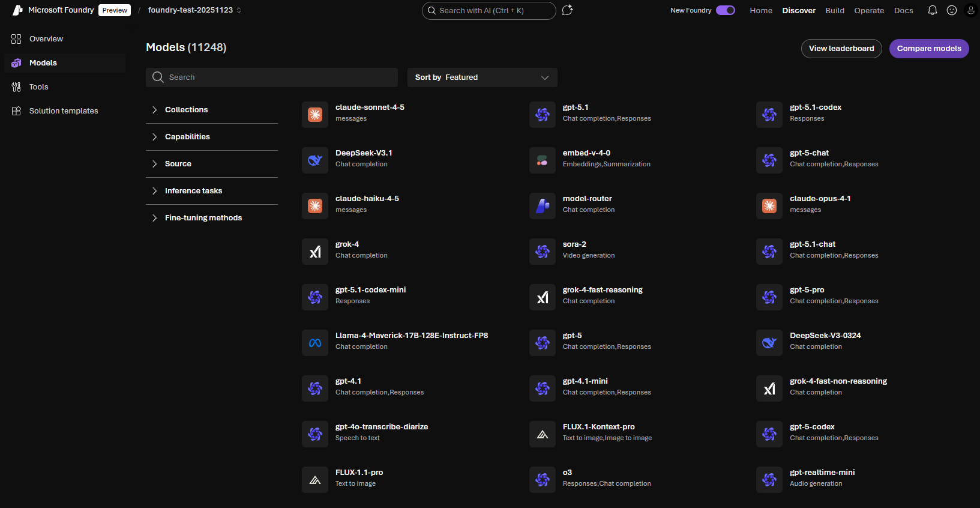This screenshot has width=980, height=508.
Task: Open the o3 model link
Action: pyautogui.click(x=567, y=473)
